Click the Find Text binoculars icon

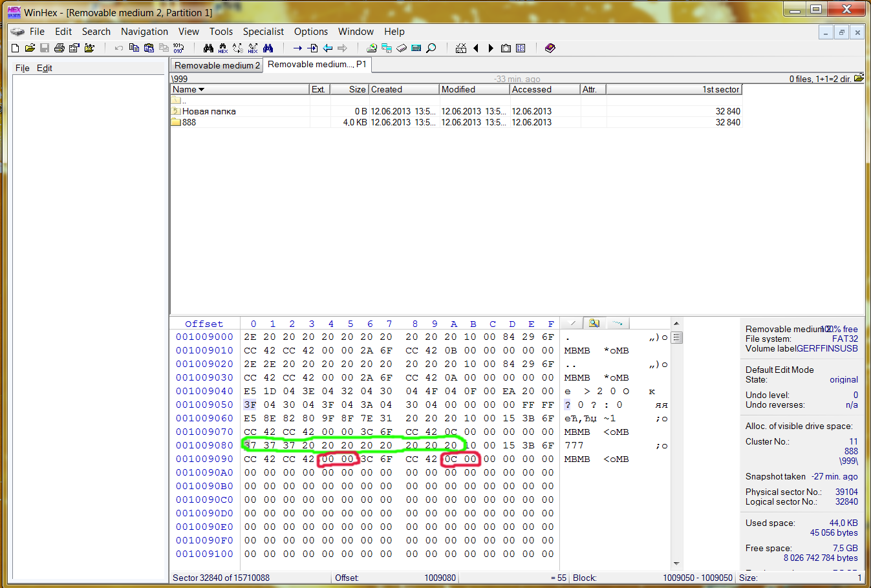(x=208, y=48)
